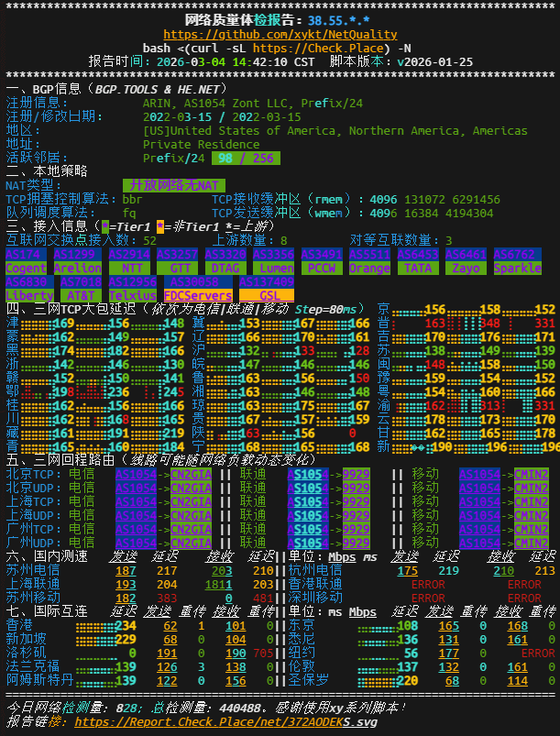Open the github.com/xykt/NetQuality link
The height and width of the screenshot is (736, 560).
click(x=280, y=34)
